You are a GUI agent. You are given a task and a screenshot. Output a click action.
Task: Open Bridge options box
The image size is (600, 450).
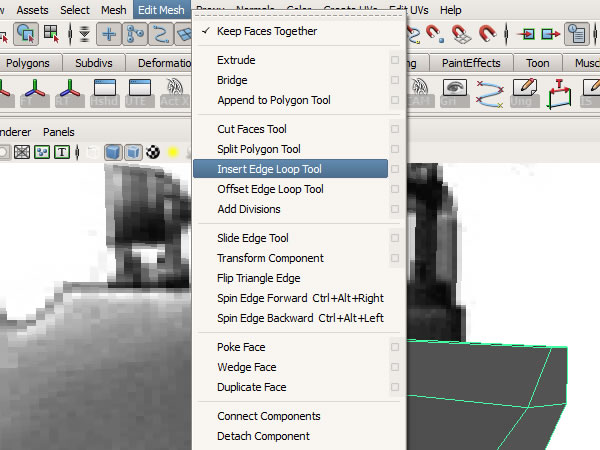pyautogui.click(x=395, y=80)
